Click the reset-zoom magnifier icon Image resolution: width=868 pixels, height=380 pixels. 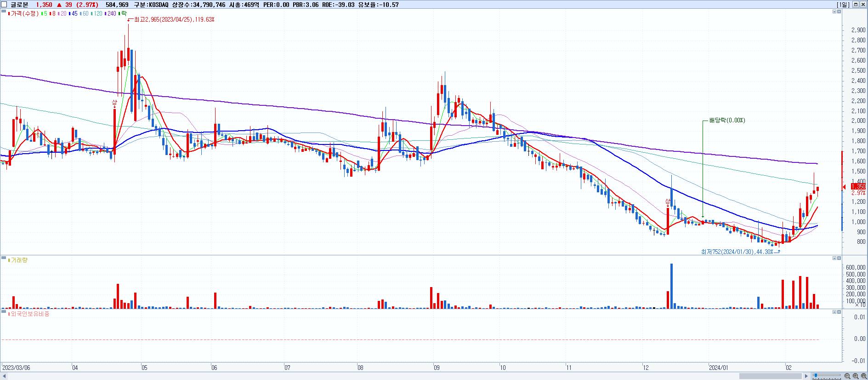[864, 376]
